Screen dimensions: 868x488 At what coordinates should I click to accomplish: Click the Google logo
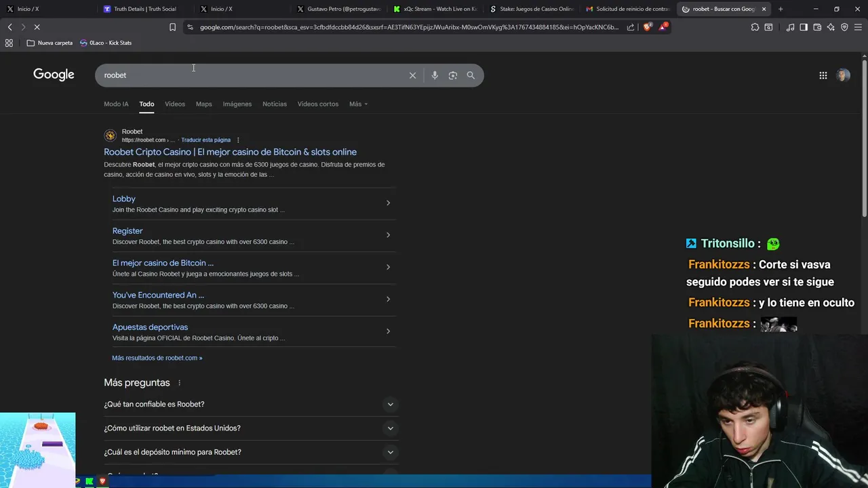(54, 75)
